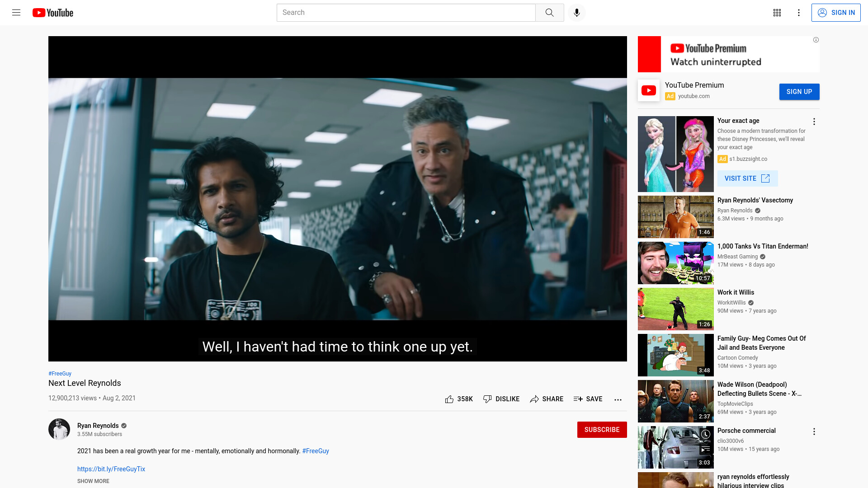Click clio3000v6 channel name
868x488 pixels.
(731, 441)
